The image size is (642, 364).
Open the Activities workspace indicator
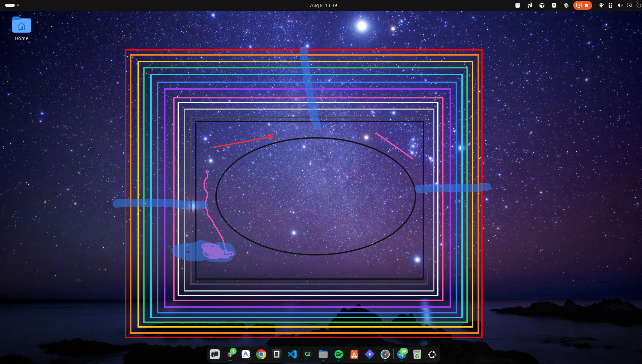(12, 5)
